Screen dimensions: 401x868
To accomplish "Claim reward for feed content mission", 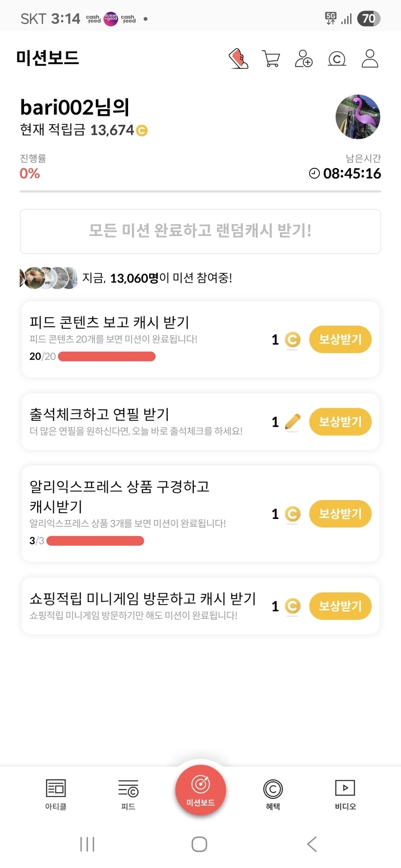I will (x=340, y=339).
